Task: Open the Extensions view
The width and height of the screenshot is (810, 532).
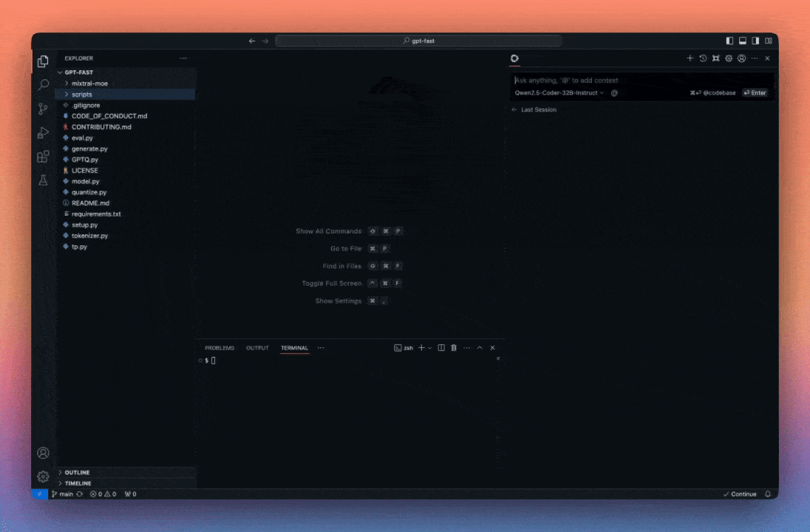Action: pos(44,157)
